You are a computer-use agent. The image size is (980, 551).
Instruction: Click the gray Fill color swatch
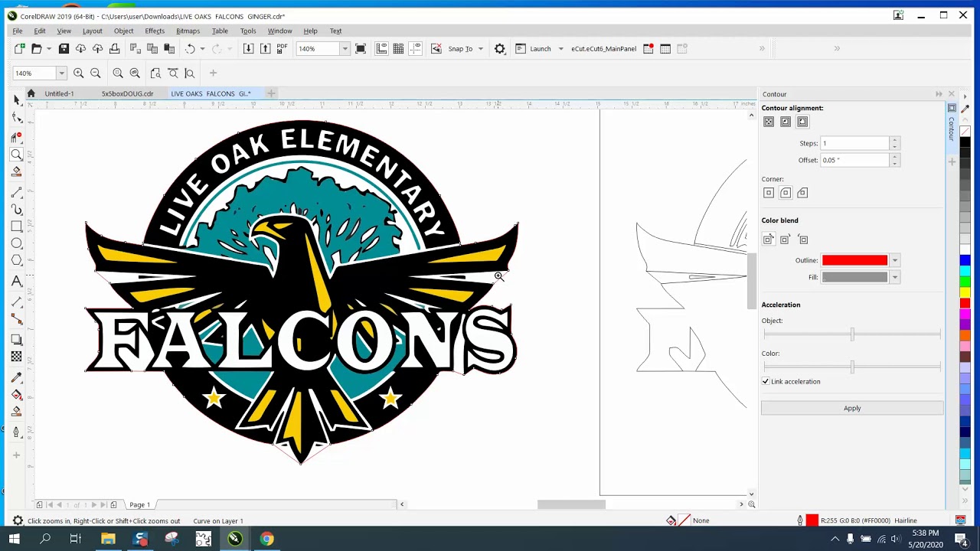click(854, 278)
